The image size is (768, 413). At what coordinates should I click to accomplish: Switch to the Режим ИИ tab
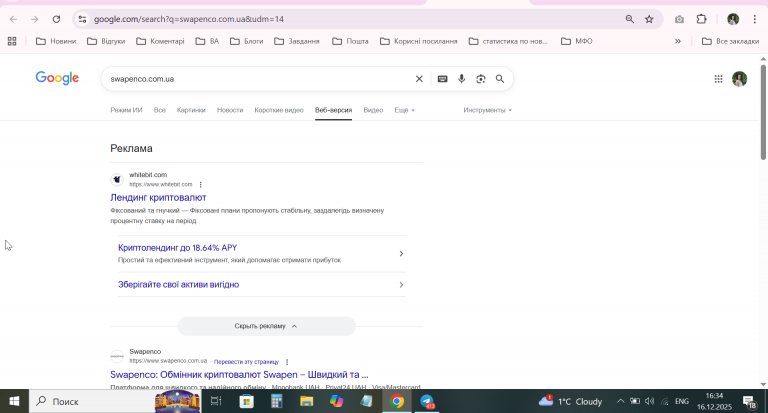pyautogui.click(x=126, y=110)
